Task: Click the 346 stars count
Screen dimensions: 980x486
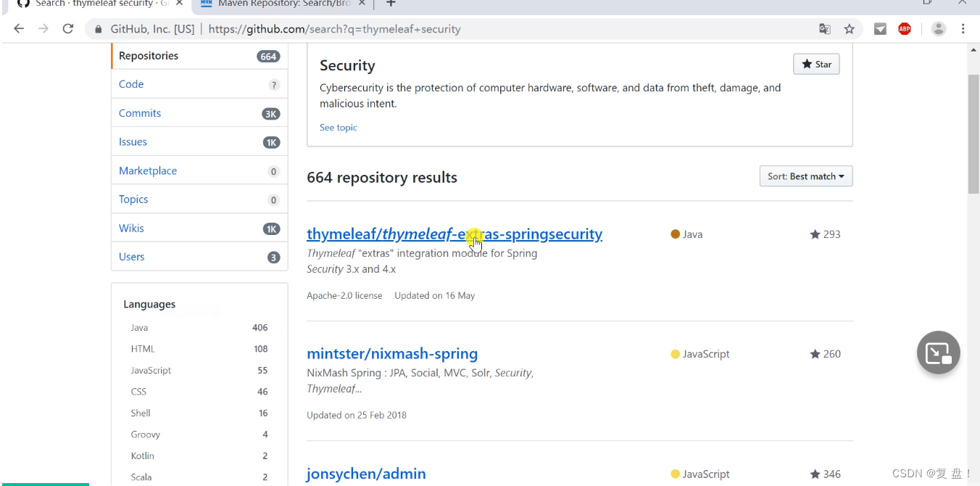Action: [x=825, y=474]
